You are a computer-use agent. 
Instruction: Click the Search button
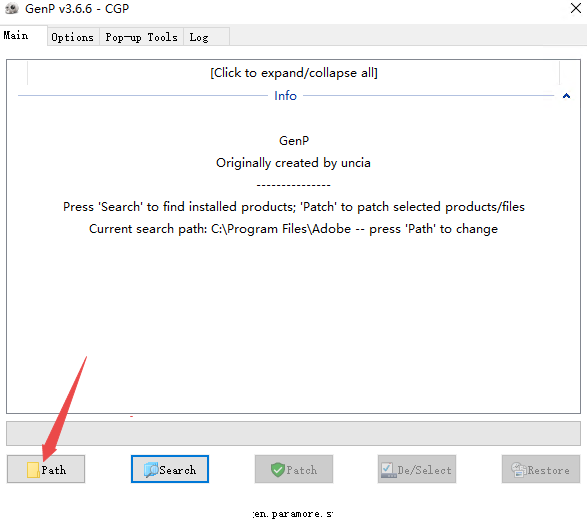[170, 469]
